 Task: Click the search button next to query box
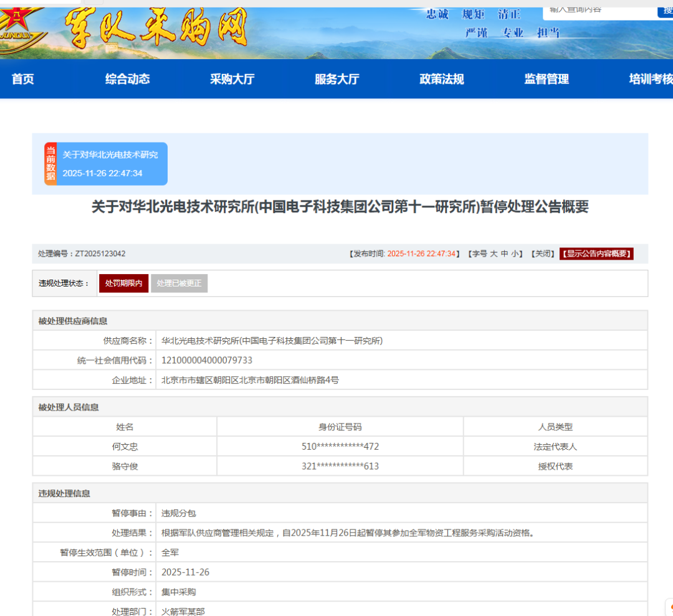pos(666,12)
